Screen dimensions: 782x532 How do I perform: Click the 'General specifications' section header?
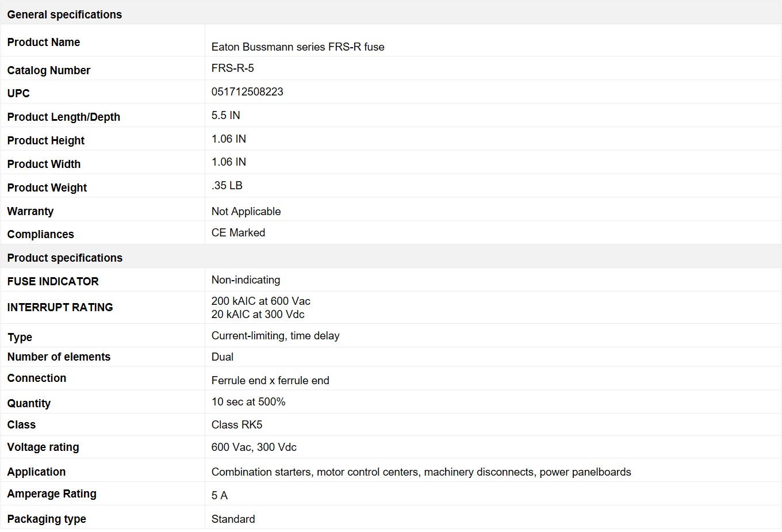point(64,14)
